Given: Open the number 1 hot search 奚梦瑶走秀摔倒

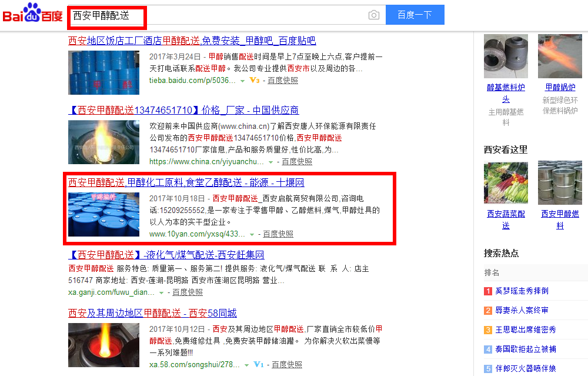Looking at the screenshot, I should (x=522, y=291).
